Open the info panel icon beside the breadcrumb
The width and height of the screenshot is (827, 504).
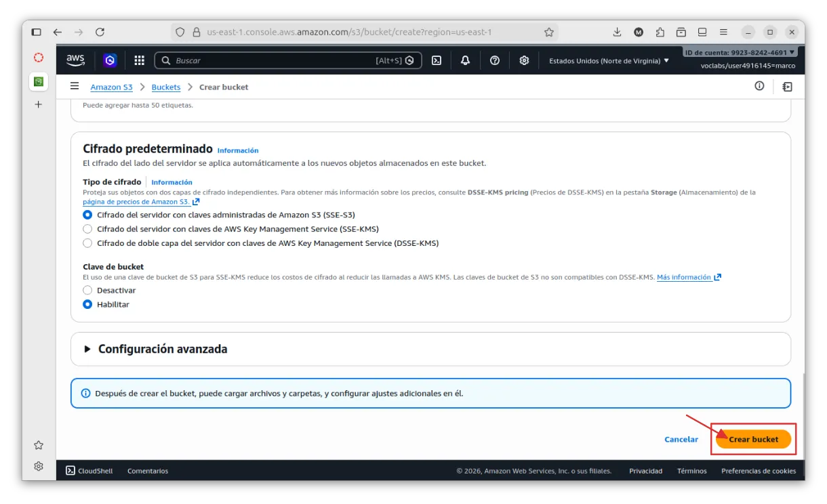click(759, 86)
